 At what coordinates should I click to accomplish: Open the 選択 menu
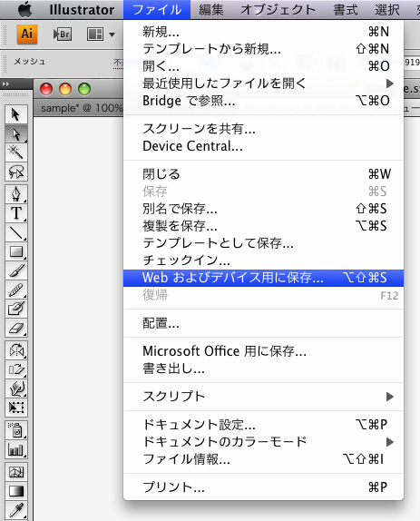tap(387, 10)
